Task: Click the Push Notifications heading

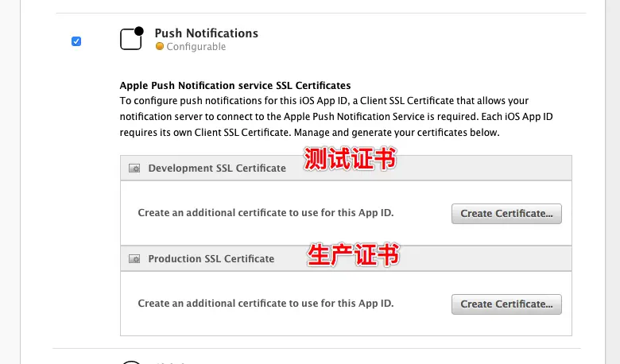Action: [x=207, y=33]
